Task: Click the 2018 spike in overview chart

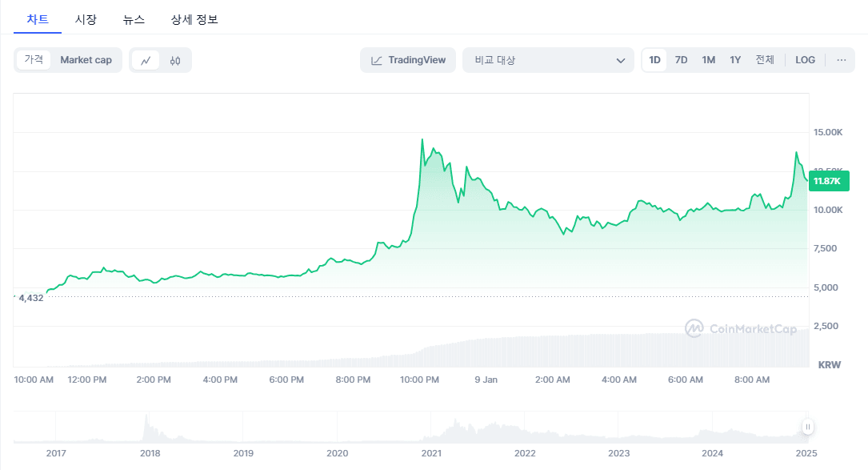Action: (147, 428)
